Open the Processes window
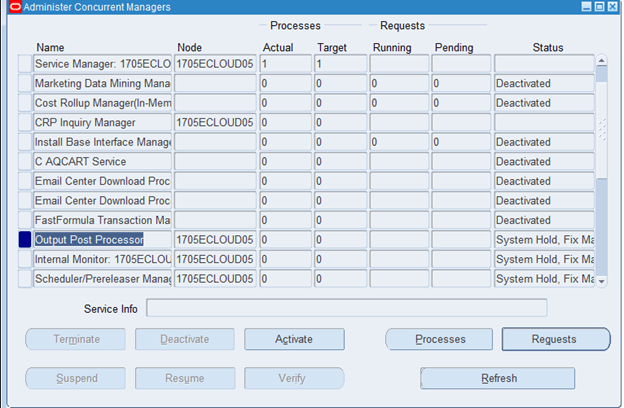 point(440,339)
